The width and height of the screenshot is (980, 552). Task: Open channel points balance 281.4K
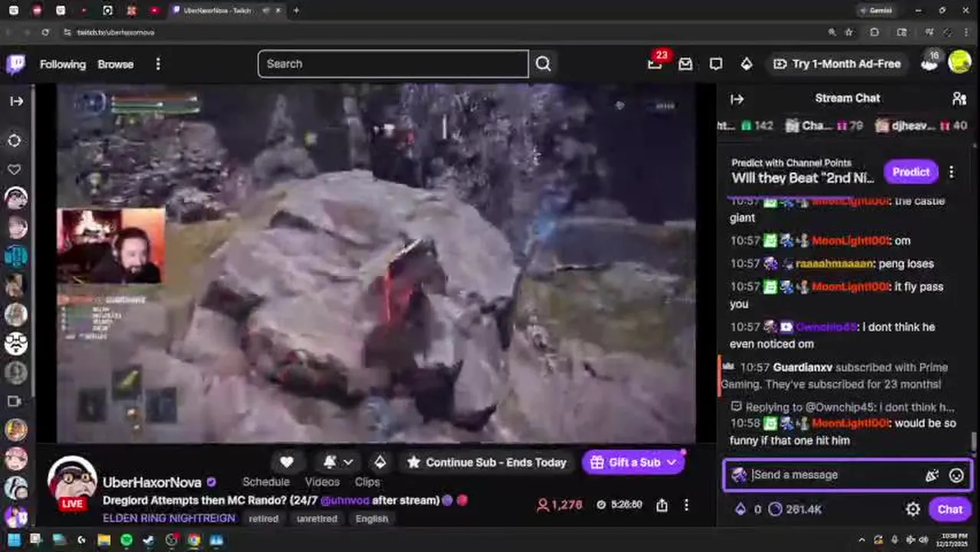(x=794, y=509)
